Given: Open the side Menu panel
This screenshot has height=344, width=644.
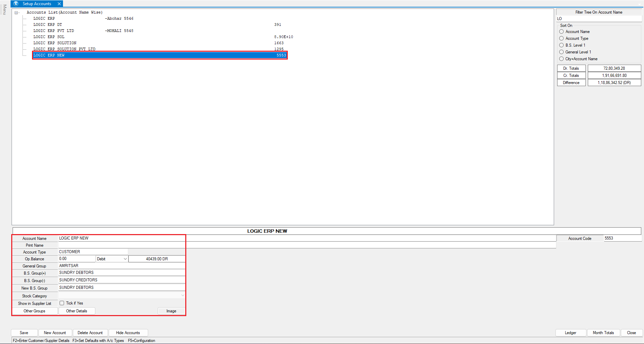Looking at the screenshot, I should (x=4, y=10).
